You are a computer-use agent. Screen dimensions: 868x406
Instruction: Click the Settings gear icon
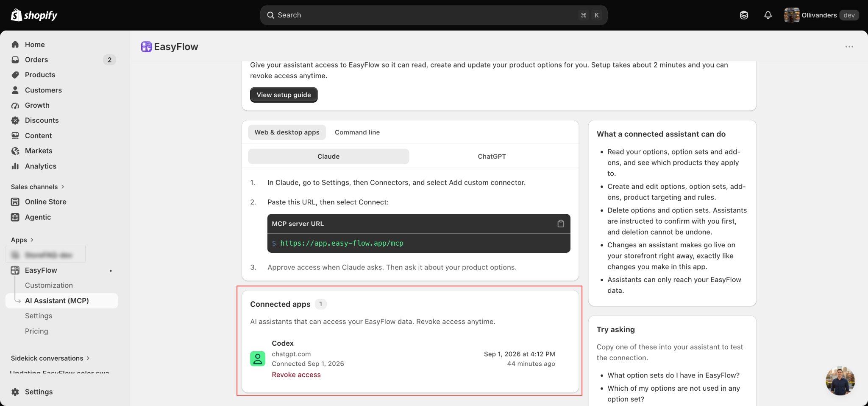15,392
